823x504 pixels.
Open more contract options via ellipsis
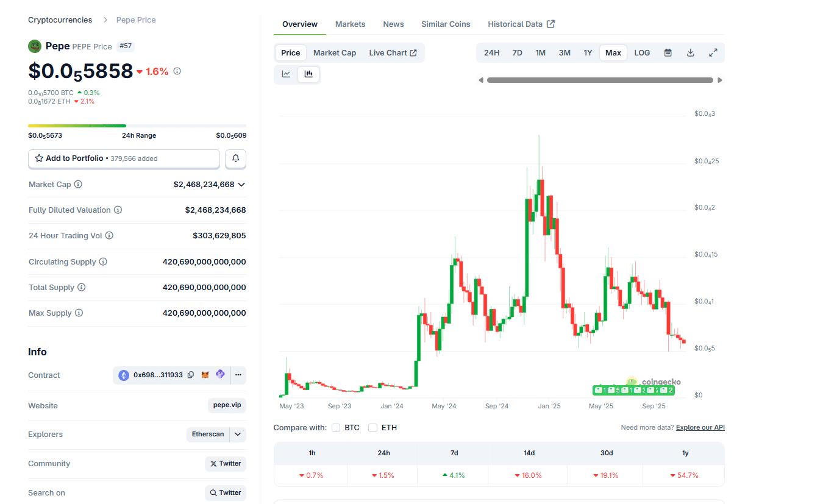pyautogui.click(x=238, y=375)
